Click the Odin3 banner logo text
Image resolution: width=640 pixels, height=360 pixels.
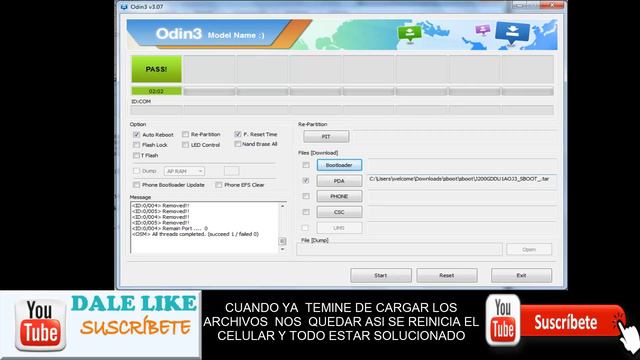[179, 34]
